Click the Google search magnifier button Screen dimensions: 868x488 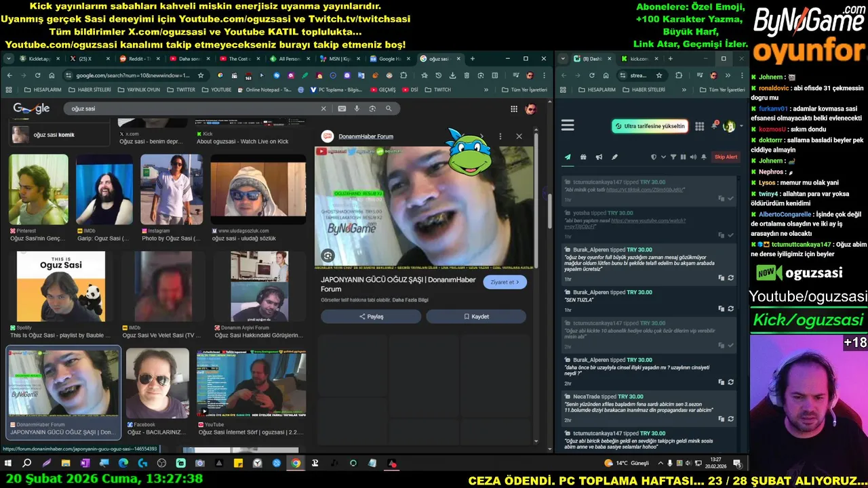pos(389,108)
